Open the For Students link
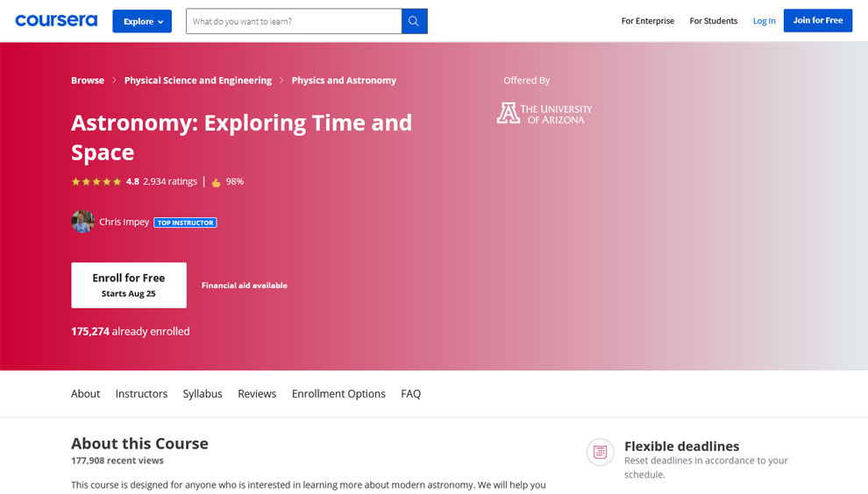 [713, 20]
